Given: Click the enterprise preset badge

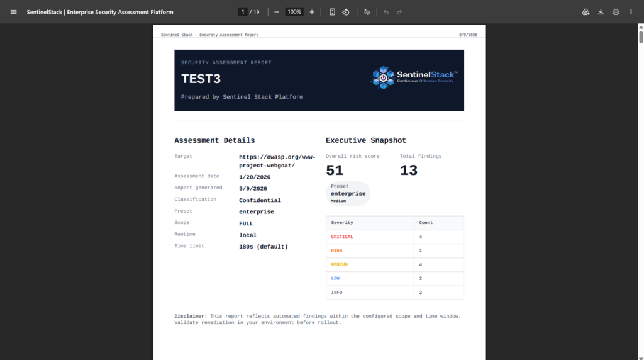Looking at the screenshot, I should click(x=348, y=194).
